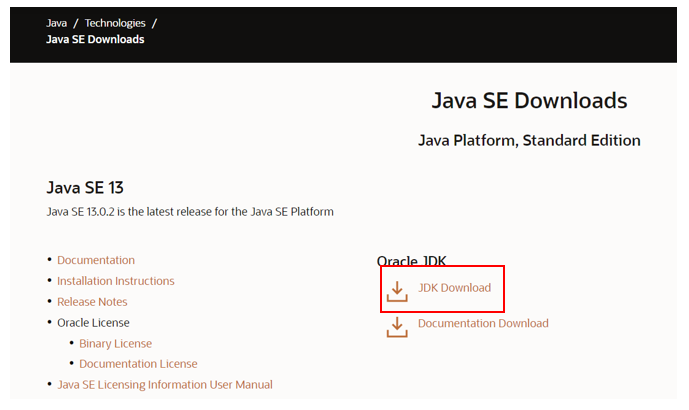
Task: Open Java SE Licensing Information User Manual
Action: pos(165,385)
